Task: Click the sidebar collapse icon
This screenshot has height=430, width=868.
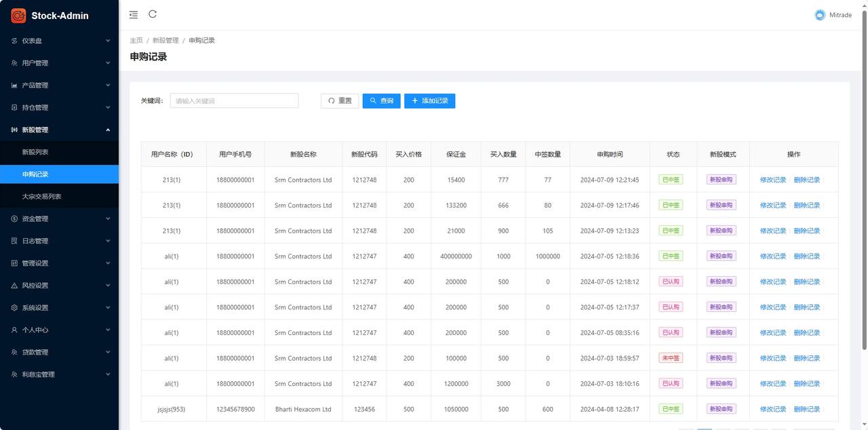Action: [x=134, y=14]
